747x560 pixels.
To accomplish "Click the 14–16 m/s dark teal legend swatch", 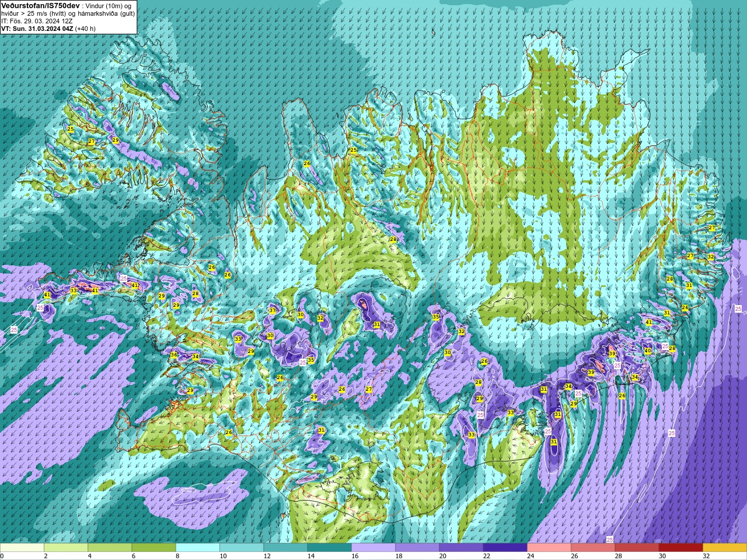I will pyautogui.click(x=329, y=548).
